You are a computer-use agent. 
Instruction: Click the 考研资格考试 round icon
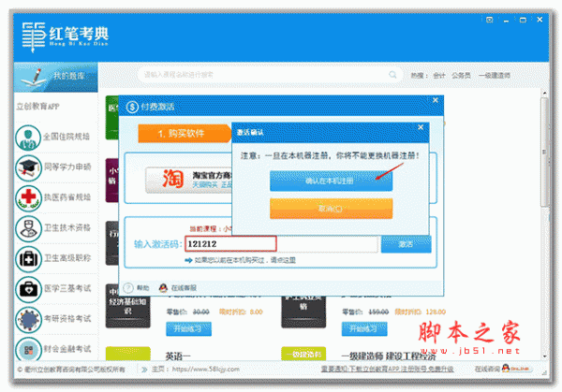coord(28,319)
